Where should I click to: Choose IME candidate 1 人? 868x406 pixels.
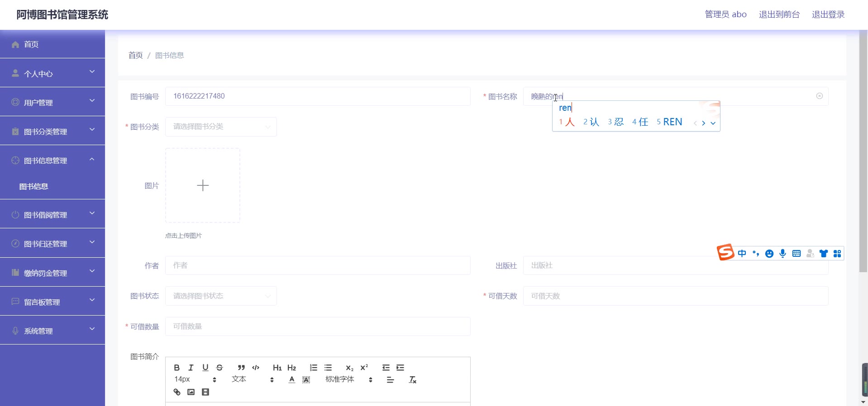(x=567, y=122)
